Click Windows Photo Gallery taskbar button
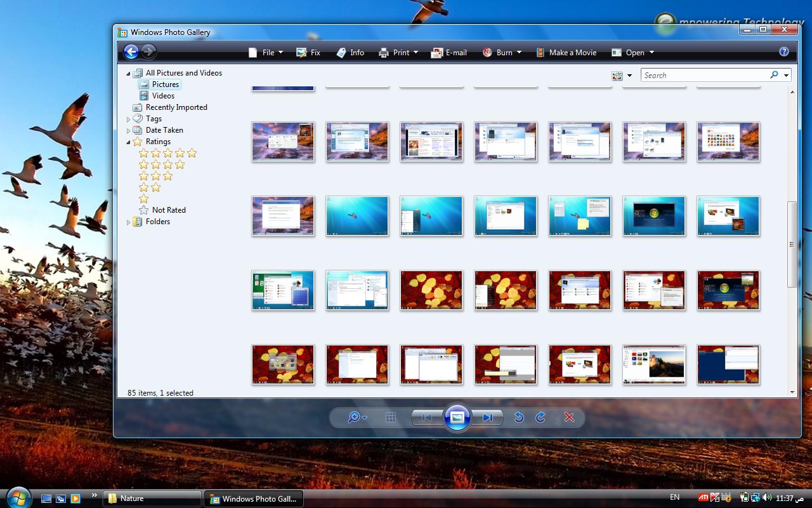Viewport: 812px width, 508px height. point(254,498)
